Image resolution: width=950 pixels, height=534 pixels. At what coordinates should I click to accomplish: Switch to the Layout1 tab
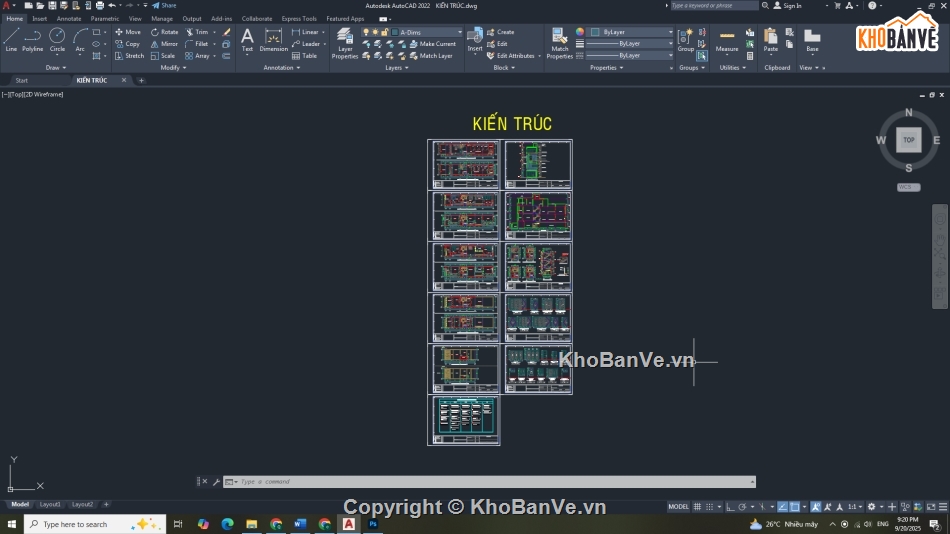point(50,504)
